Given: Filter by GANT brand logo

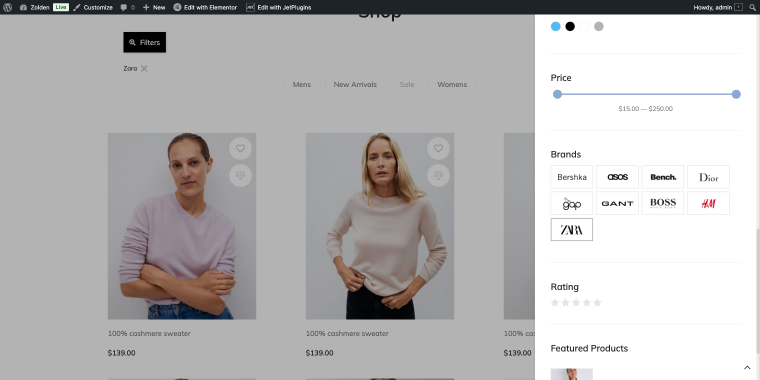Looking at the screenshot, I should [617, 203].
